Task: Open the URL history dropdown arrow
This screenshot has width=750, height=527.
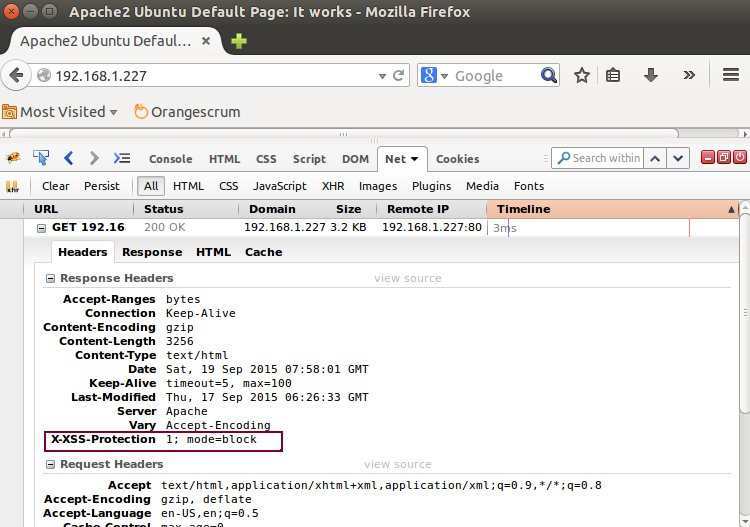Action: point(382,76)
